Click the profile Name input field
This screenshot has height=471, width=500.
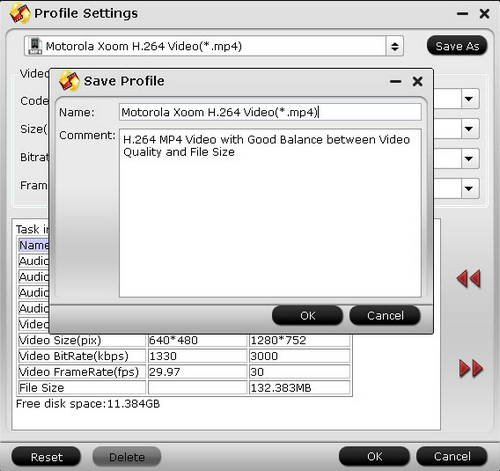[x=270, y=112]
